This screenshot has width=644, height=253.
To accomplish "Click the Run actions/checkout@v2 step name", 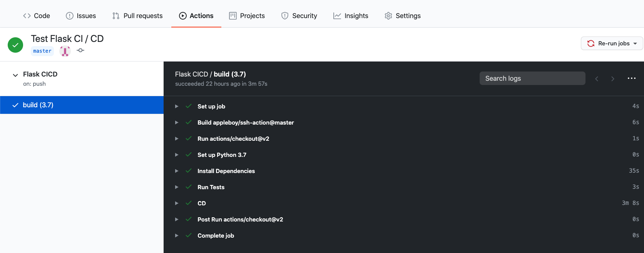I will click(x=233, y=139).
